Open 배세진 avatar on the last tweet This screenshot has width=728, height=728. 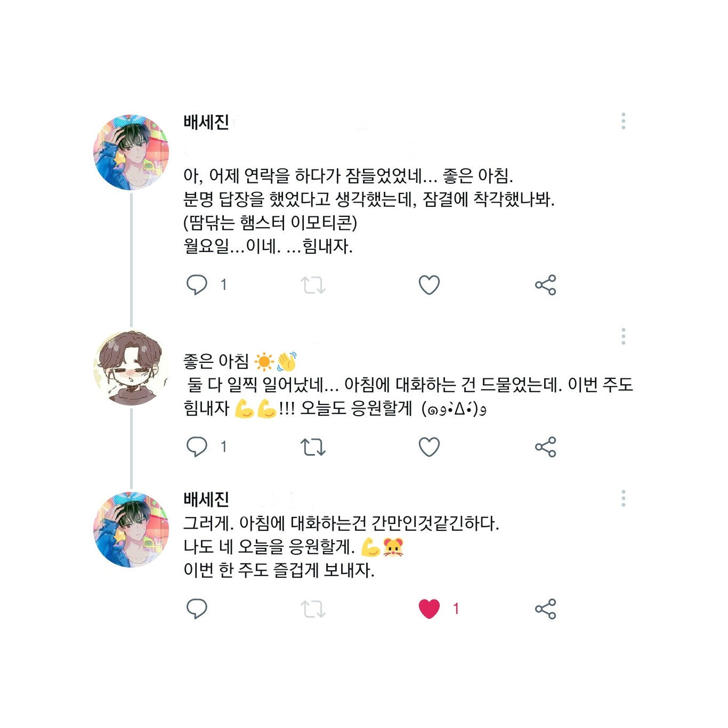131,530
